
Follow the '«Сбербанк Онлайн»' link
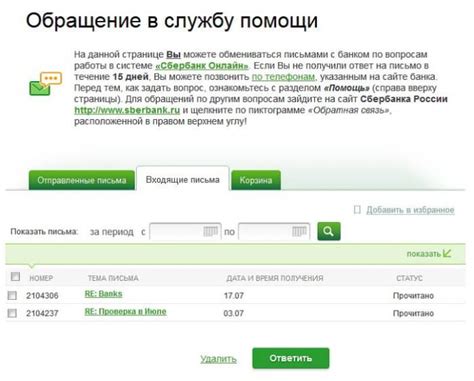tap(202, 66)
